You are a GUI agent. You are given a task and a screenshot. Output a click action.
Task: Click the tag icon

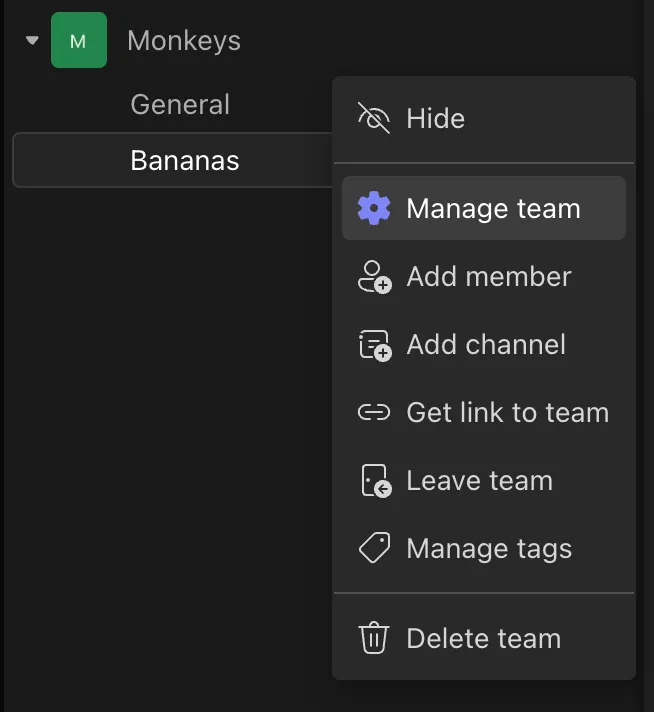(x=374, y=548)
